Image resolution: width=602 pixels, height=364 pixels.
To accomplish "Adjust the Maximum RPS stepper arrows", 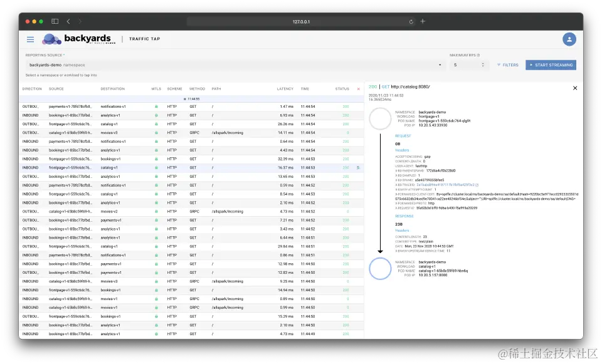I will tap(483, 65).
